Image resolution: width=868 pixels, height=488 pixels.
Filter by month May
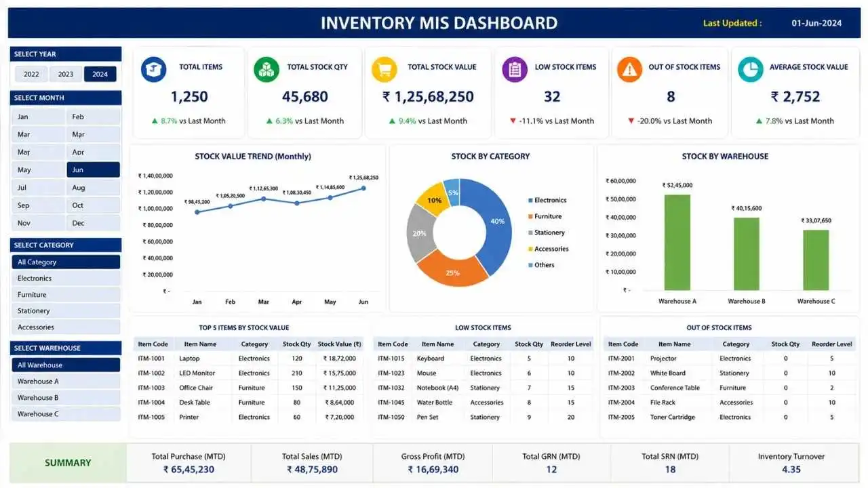(x=39, y=170)
